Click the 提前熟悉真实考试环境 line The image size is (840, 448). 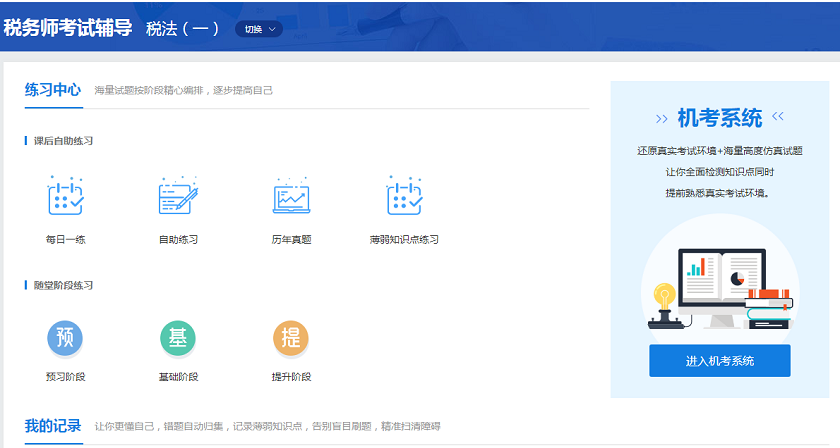tap(718, 193)
